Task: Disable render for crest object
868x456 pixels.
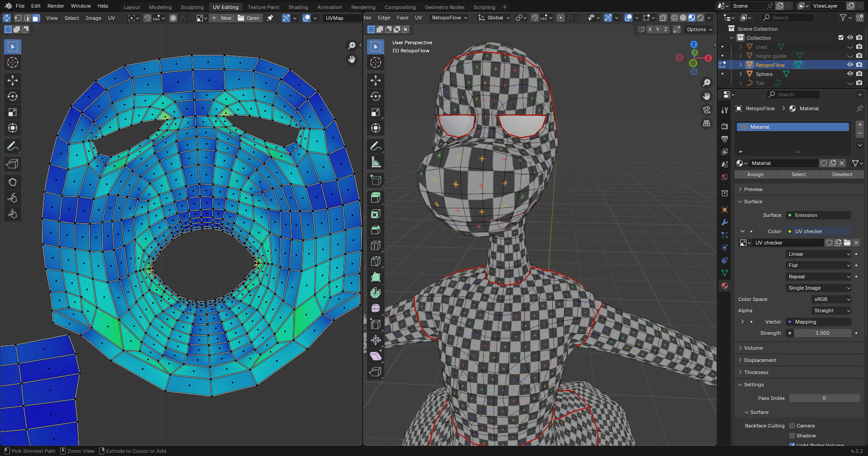Action: point(859,47)
